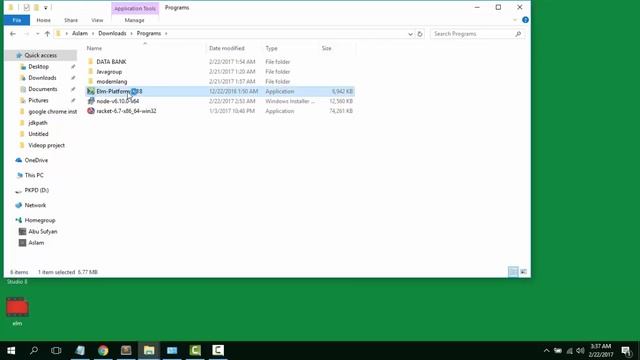640x360 pixels.
Task: Select PKPD (D:) drive in sidebar
Action: click(x=36, y=190)
